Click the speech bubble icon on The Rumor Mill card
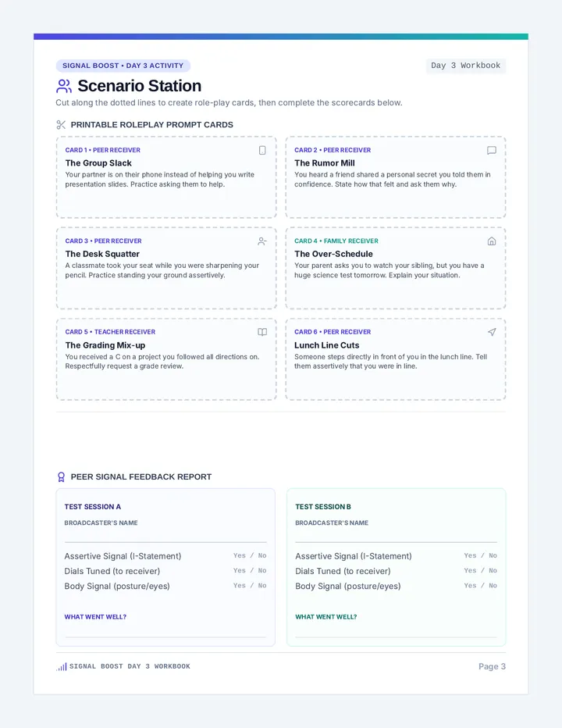The height and width of the screenshot is (728, 562). 492,151
